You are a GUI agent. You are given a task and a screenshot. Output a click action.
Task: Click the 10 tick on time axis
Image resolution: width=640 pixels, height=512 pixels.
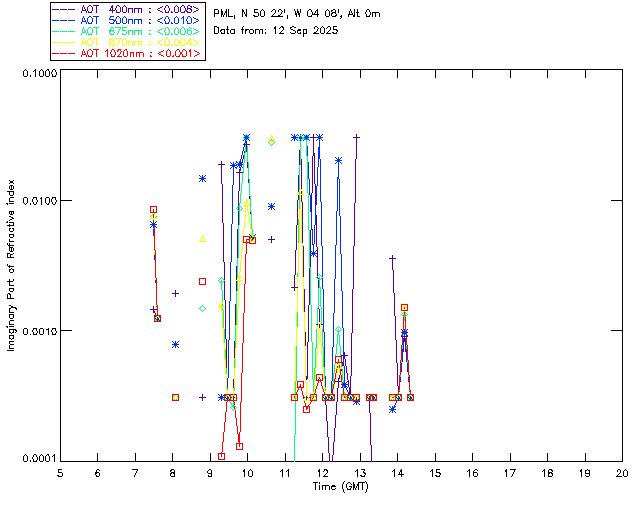(x=247, y=472)
